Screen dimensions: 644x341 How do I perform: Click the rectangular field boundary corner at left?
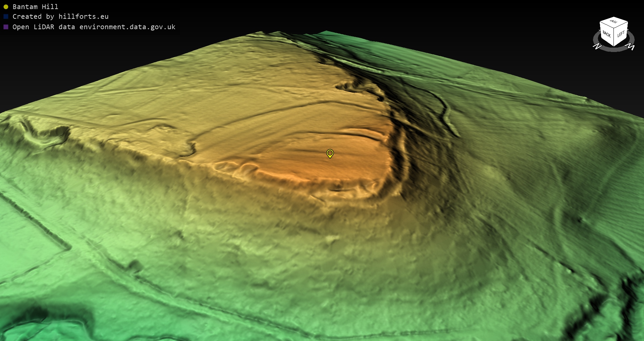(x=69, y=248)
